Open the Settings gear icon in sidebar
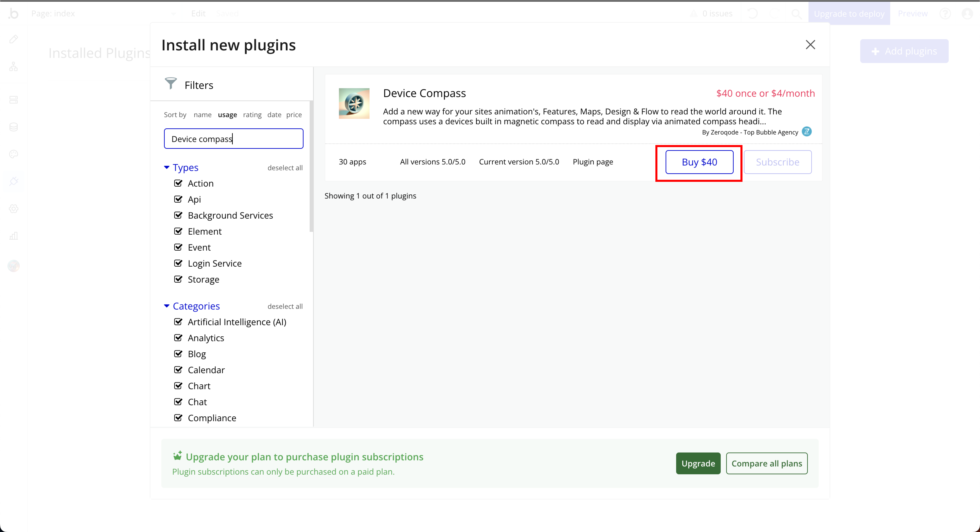Screen dimensions: 980x532 14,209
